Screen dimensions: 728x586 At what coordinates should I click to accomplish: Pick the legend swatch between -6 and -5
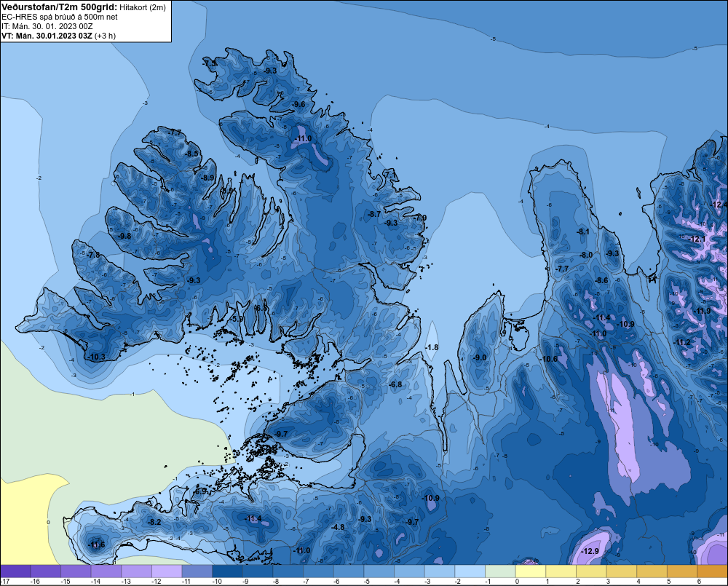click(x=349, y=571)
